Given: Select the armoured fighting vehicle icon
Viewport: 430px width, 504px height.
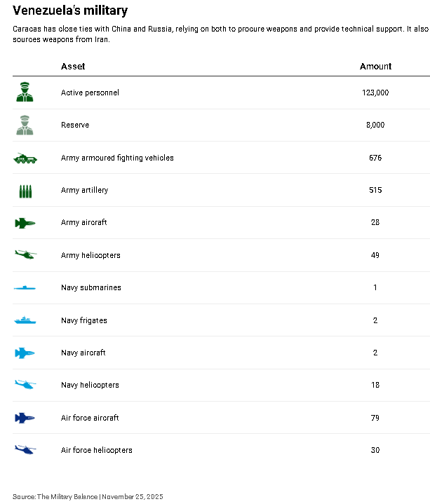Looking at the screenshot, I should [25, 158].
